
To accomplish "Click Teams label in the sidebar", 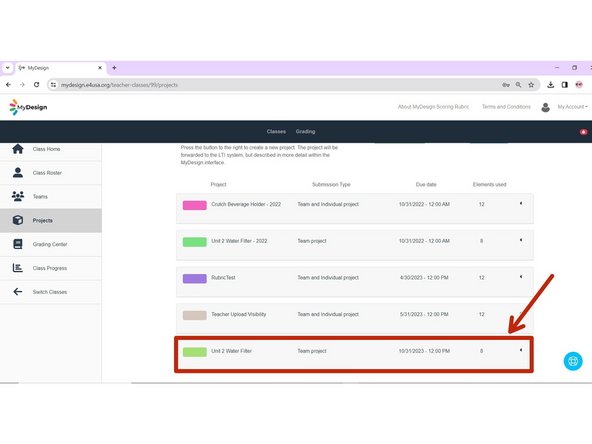I will [40, 197].
